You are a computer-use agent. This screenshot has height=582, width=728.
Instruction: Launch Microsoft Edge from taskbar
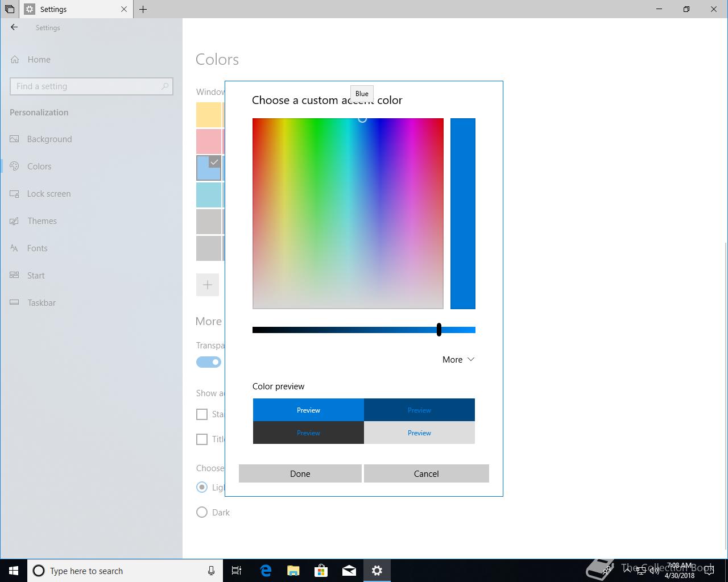[266, 571]
